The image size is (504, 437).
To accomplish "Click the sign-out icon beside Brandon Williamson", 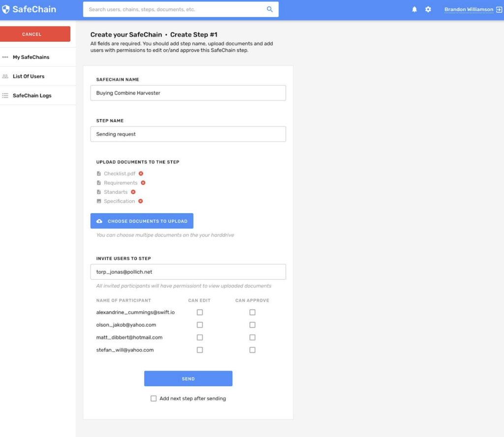I will pyautogui.click(x=499, y=9).
